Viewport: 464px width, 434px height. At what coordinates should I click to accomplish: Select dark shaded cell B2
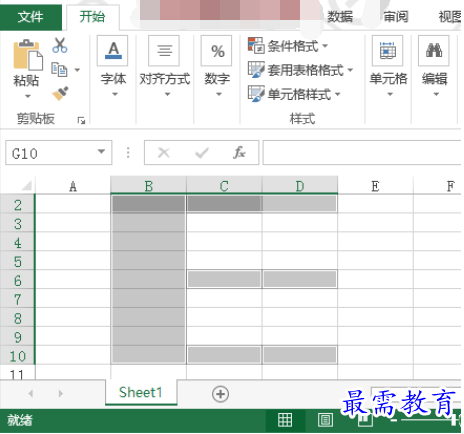pyautogui.click(x=149, y=204)
